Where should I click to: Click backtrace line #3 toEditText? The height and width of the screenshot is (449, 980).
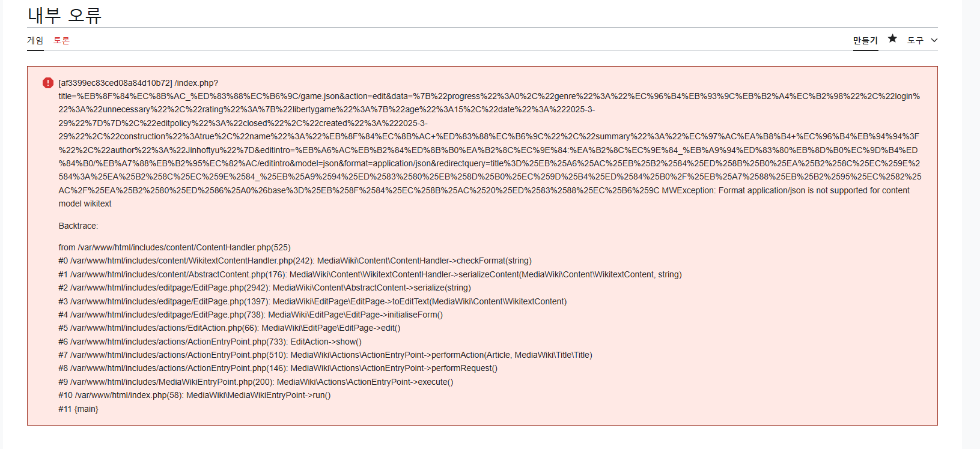312,301
